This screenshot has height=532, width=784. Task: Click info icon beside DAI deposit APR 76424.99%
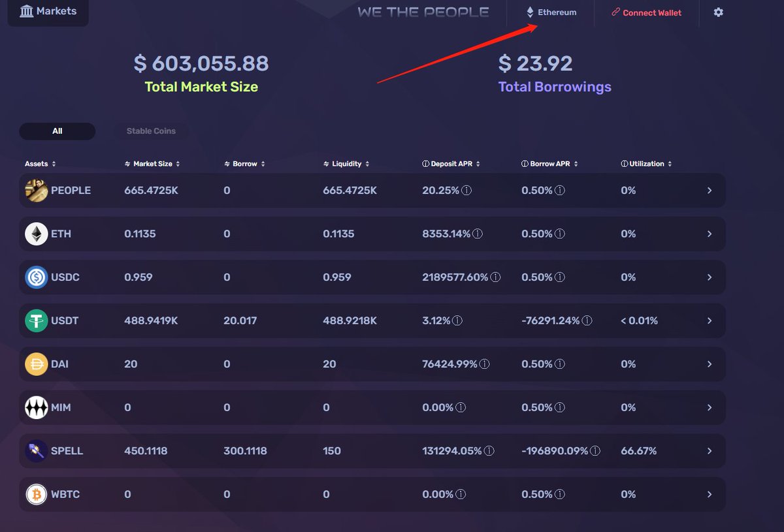coord(484,364)
